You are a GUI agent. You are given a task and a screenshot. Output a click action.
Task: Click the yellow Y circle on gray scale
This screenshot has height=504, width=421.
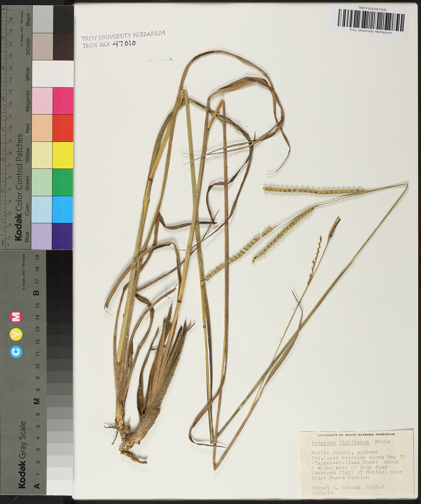pos(16,335)
